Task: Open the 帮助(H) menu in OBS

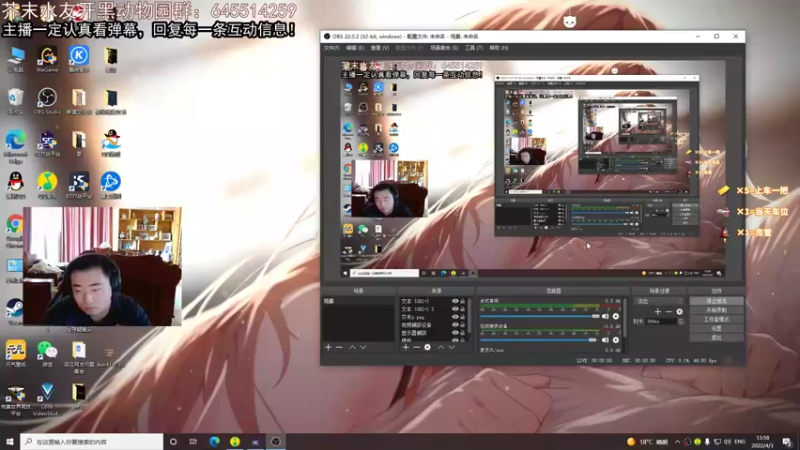Action: pyautogui.click(x=498, y=48)
